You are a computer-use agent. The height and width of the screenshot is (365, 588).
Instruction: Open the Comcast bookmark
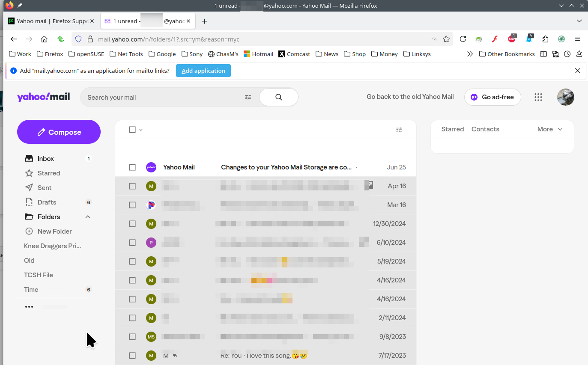click(x=294, y=54)
